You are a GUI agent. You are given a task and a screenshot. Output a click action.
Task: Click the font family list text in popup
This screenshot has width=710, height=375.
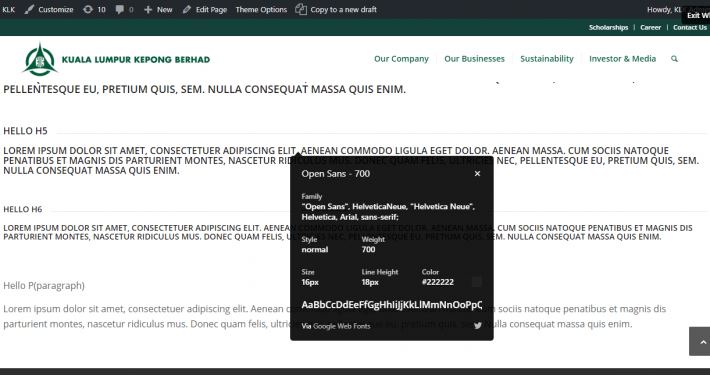coord(388,212)
